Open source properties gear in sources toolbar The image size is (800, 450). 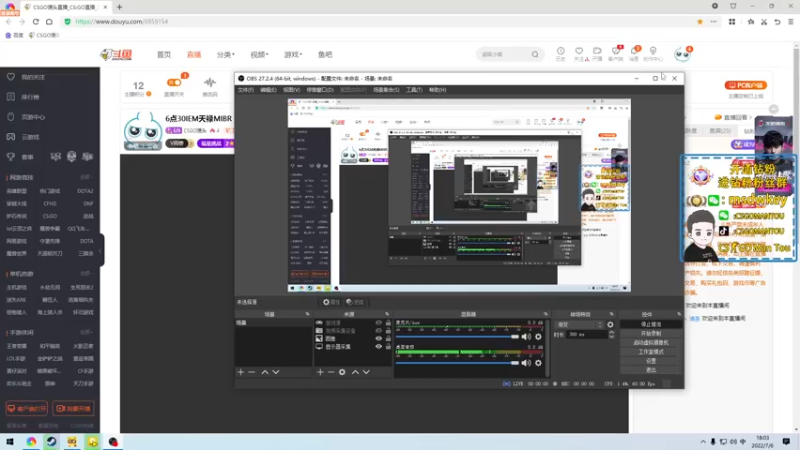tap(342, 372)
